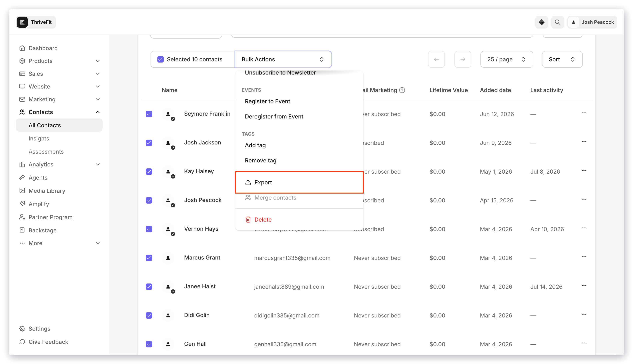
Task: Click the Analytics chart icon
Action: pos(22,164)
